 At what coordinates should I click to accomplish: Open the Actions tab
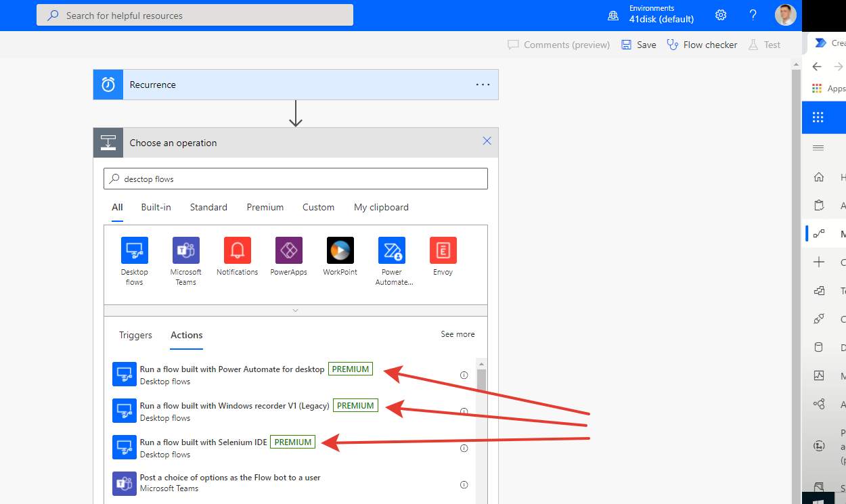tap(187, 335)
